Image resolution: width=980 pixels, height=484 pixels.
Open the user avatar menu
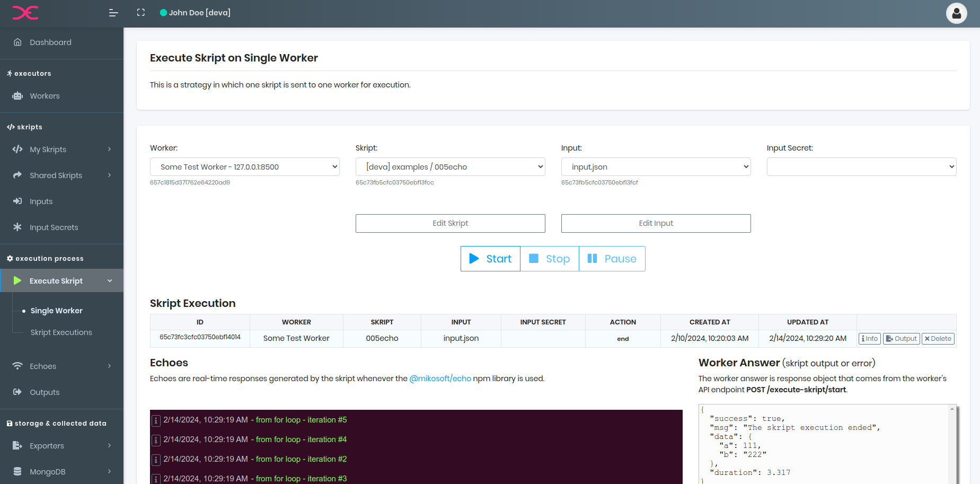pos(957,13)
